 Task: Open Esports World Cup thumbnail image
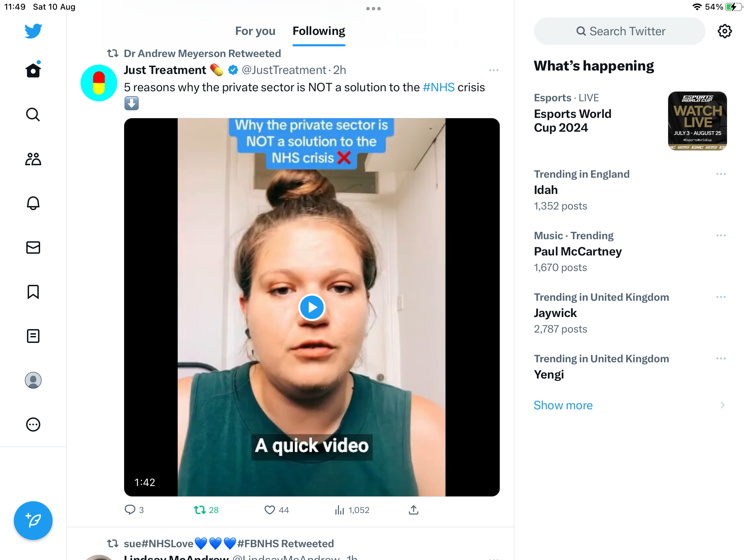[697, 121]
